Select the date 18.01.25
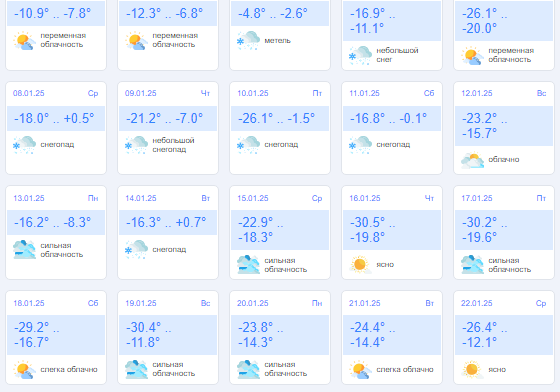560x392 pixels. coord(29,303)
